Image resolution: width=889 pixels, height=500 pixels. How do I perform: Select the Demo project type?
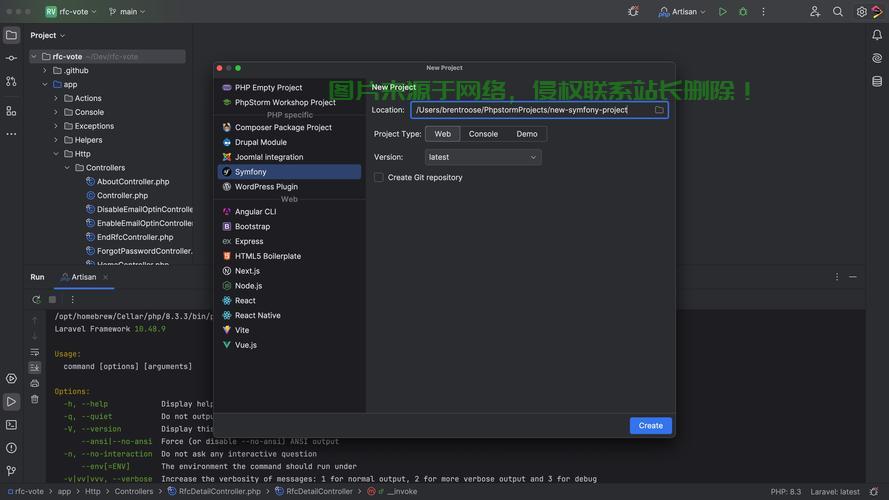click(x=527, y=134)
